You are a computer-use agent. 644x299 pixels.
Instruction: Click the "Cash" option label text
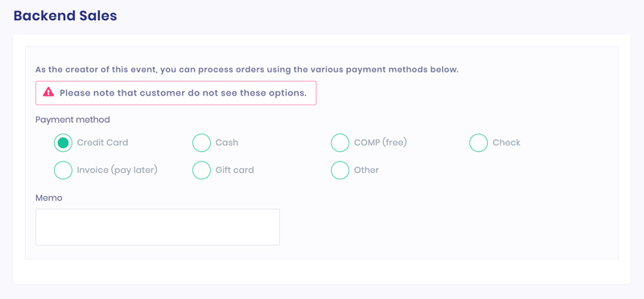point(227,143)
